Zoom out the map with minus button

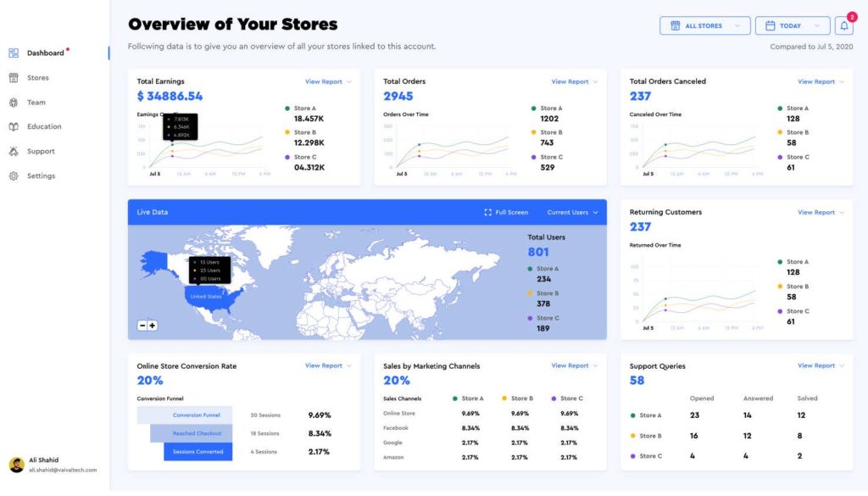pyautogui.click(x=142, y=326)
